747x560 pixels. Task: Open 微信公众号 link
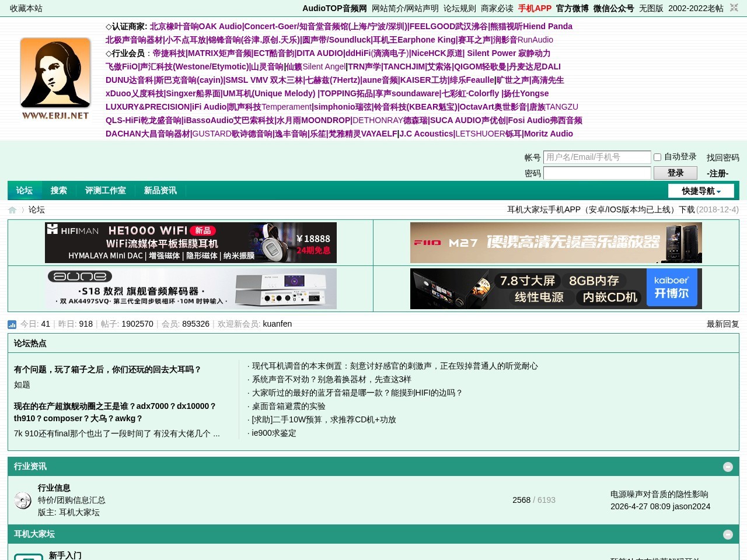coord(613,8)
